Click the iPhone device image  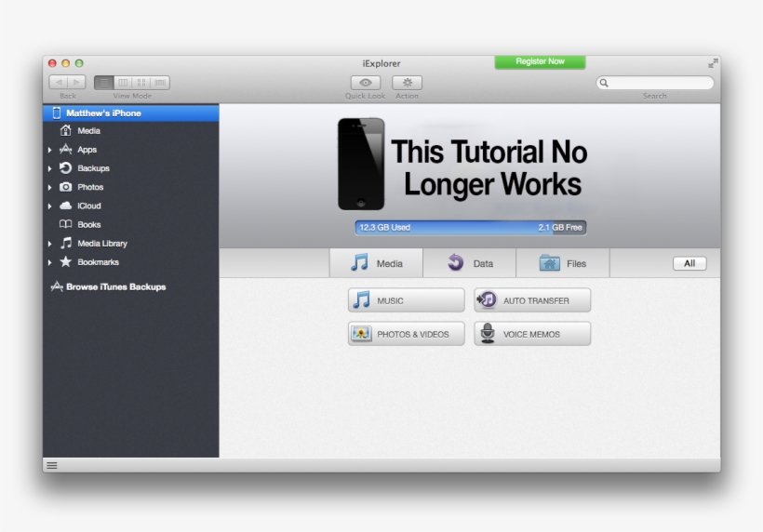coord(361,164)
